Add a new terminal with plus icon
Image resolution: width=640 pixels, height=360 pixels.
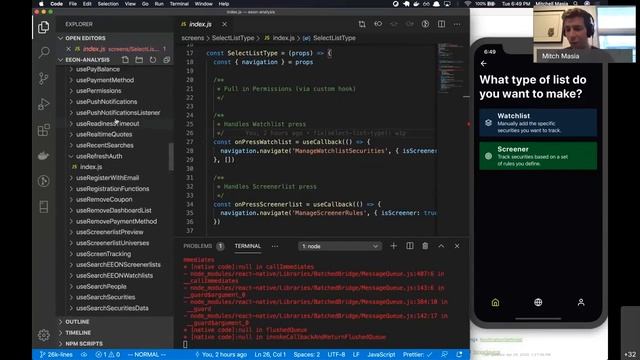[393, 246]
